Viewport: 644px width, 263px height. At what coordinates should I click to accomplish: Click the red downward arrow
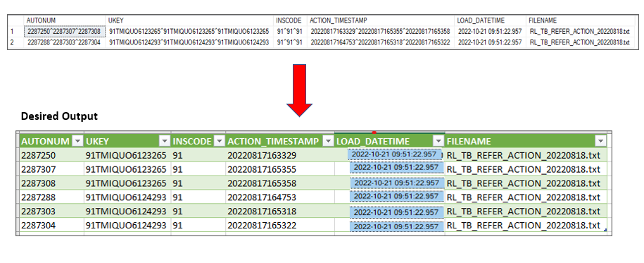[299, 90]
